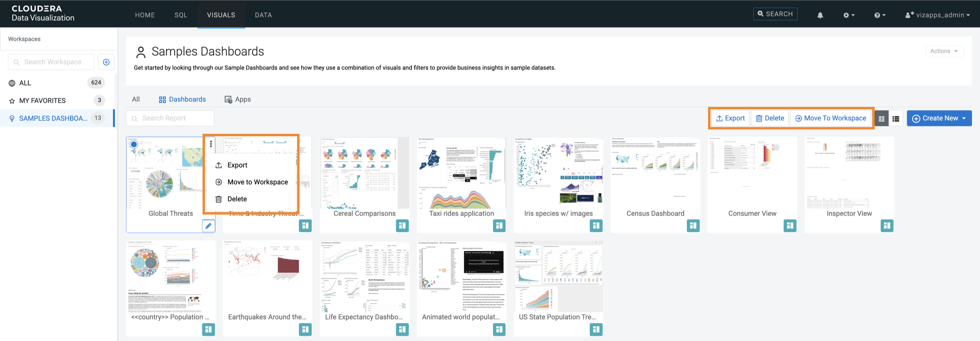
Task: Open the Taxi rides application thumbnail
Action: (461, 173)
